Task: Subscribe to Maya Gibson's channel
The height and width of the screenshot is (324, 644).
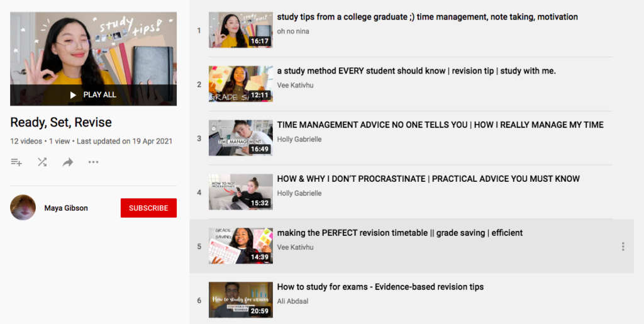Action: pyautogui.click(x=148, y=208)
